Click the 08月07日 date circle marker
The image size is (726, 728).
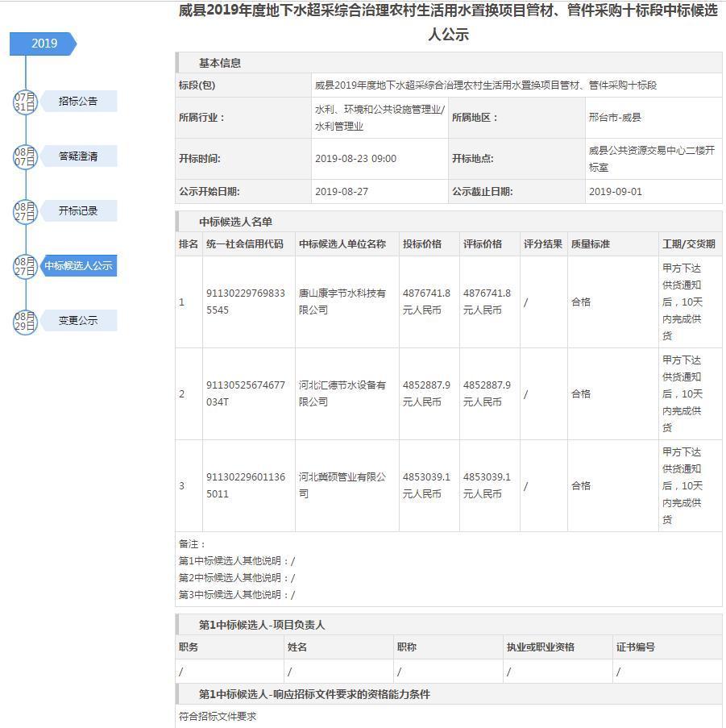pos(25,156)
